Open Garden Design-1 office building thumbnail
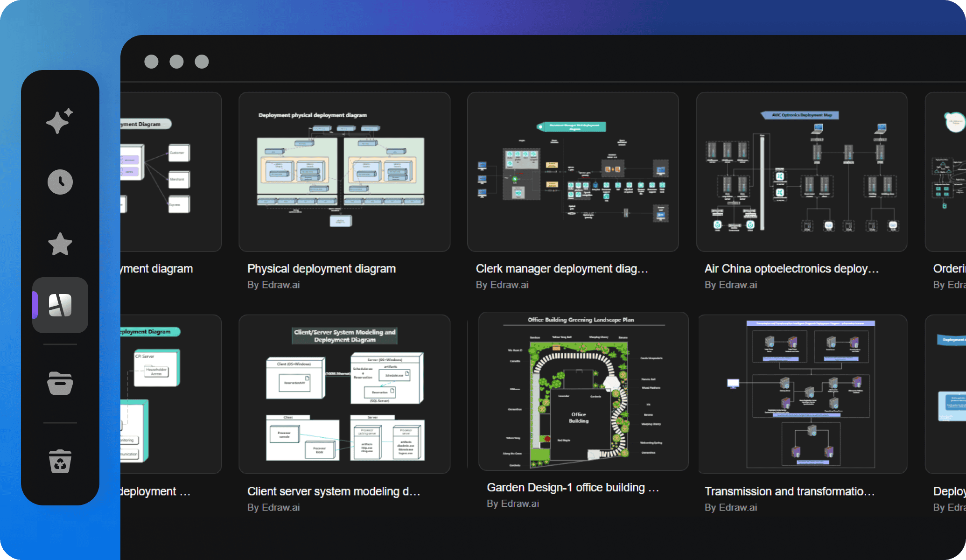 coord(583,391)
